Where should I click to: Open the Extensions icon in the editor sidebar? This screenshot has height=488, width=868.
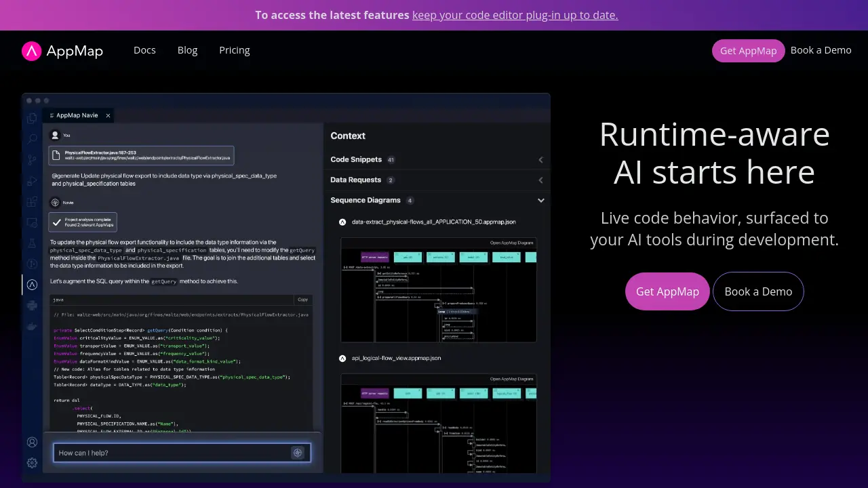(32, 201)
